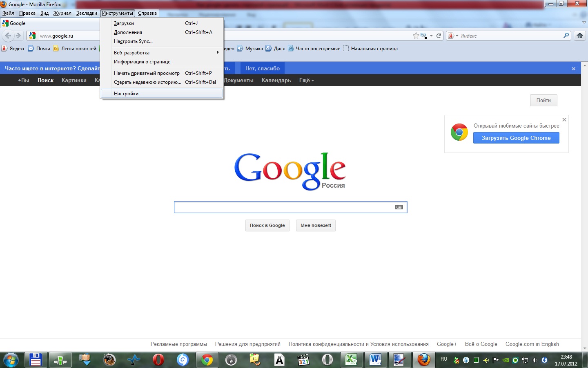Open the Yandex search engine dropdown
The width and height of the screenshot is (588, 368).
453,36
